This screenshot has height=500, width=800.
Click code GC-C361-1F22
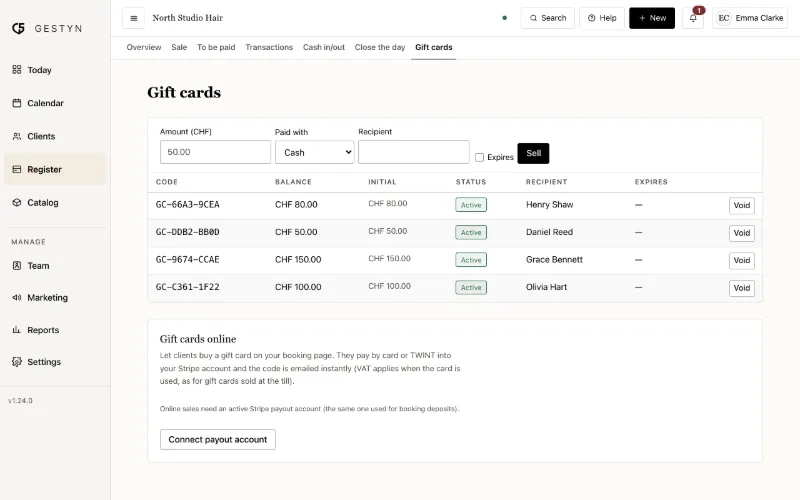[188, 287]
